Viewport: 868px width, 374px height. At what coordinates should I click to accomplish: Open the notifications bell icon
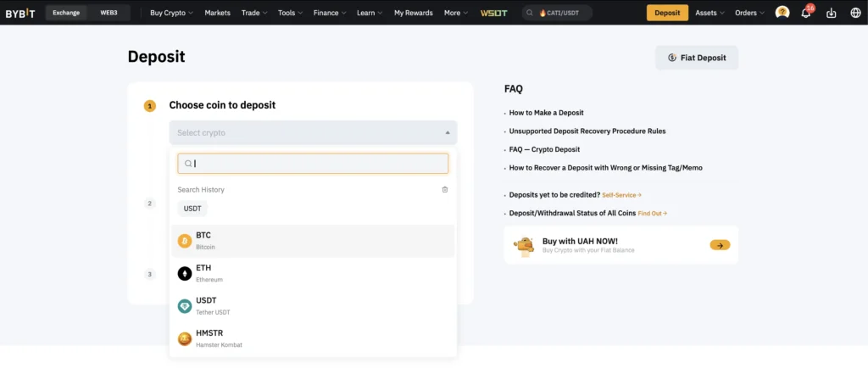pyautogui.click(x=806, y=12)
